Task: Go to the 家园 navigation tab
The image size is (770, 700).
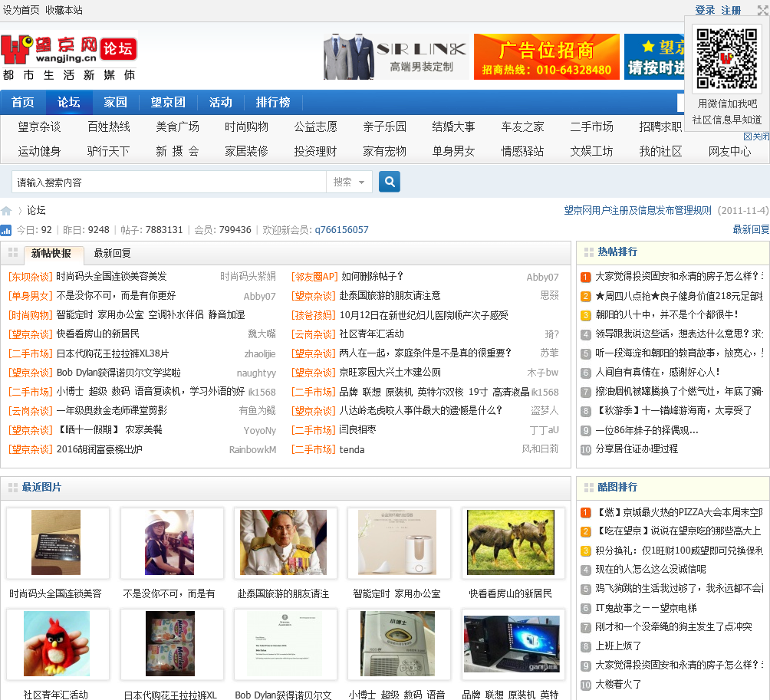Action: point(115,102)
